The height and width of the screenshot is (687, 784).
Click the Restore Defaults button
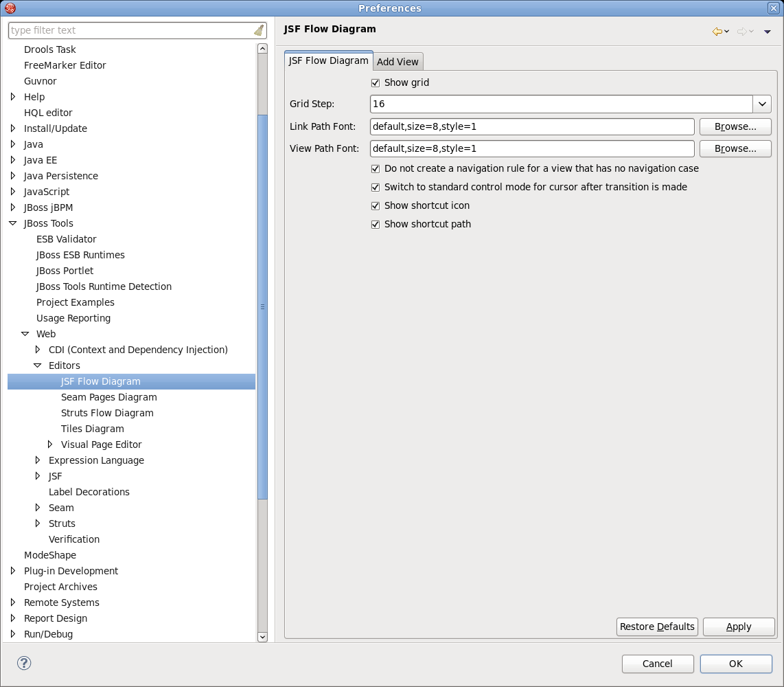point(657,627)
